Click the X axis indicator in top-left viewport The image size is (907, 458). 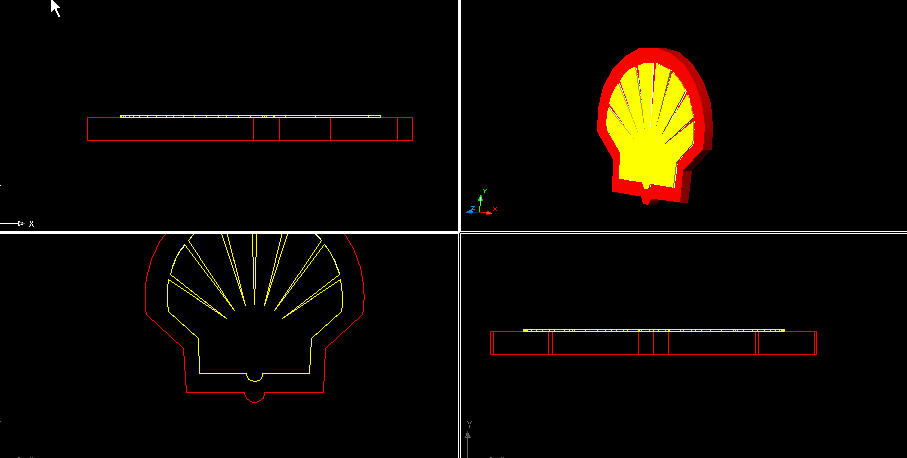tap(17, 224)
